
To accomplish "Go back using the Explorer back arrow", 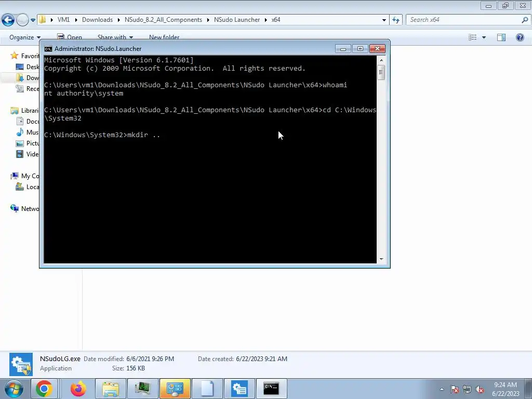I will click(8, 20).
